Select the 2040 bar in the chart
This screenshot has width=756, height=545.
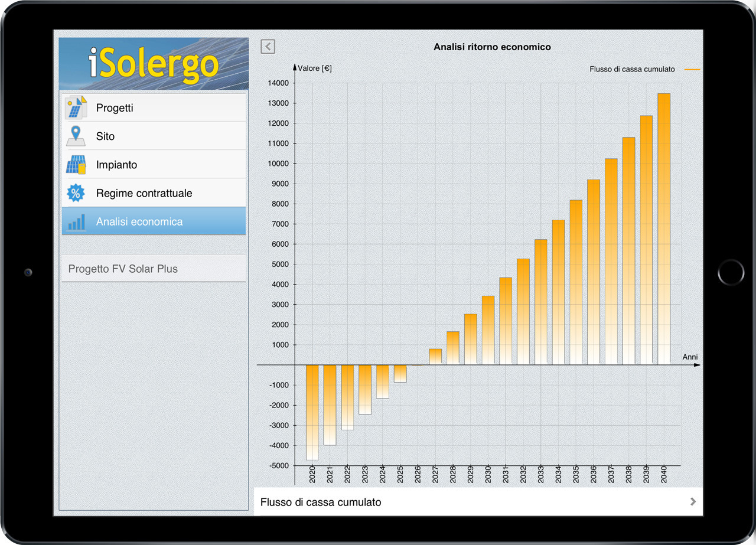click(x=664, y=229)
